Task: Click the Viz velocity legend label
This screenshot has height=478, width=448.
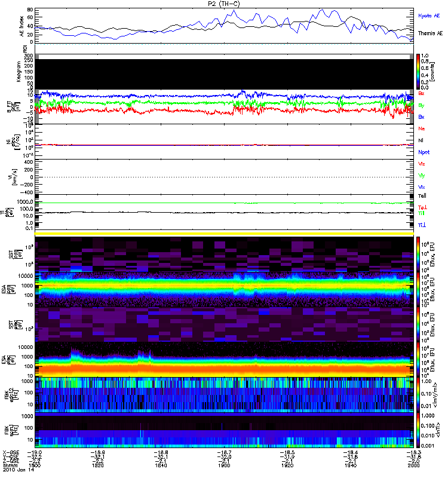Action: coord(422,164)
